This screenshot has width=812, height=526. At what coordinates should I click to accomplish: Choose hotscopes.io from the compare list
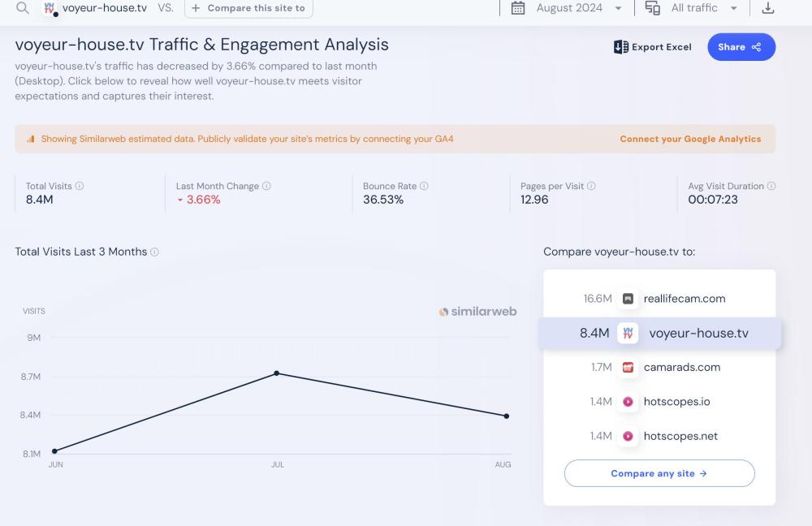click(676, 402)
